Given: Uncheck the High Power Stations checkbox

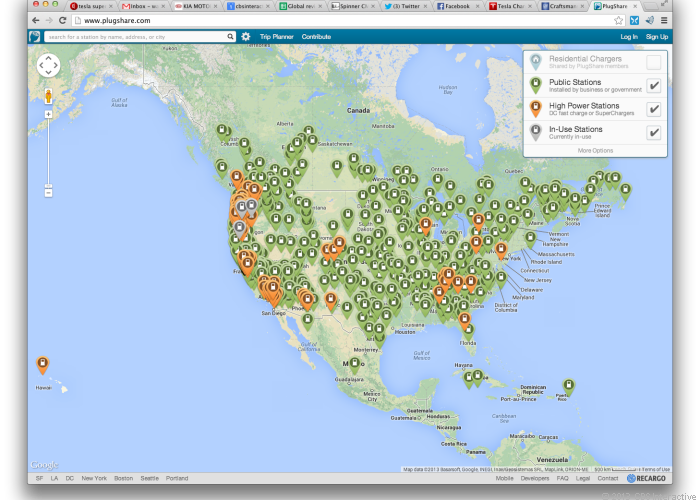Looking at the screenshot, I should coord(654,109).
